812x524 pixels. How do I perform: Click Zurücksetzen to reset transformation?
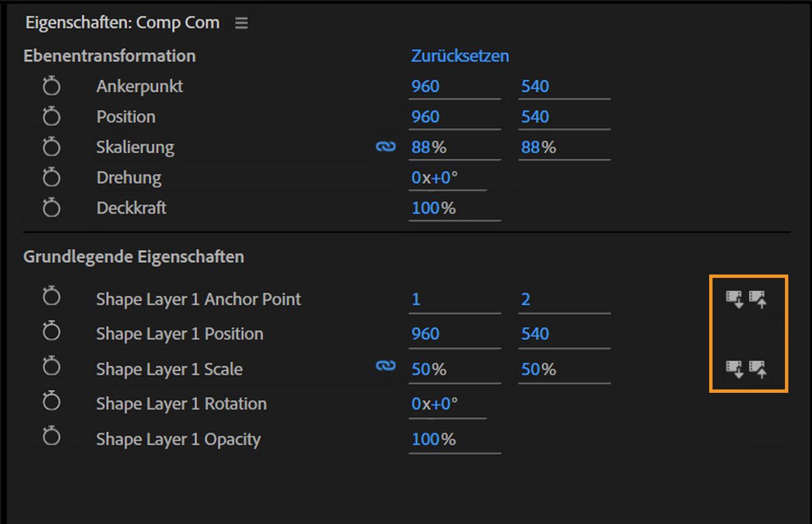pos(460,55)
